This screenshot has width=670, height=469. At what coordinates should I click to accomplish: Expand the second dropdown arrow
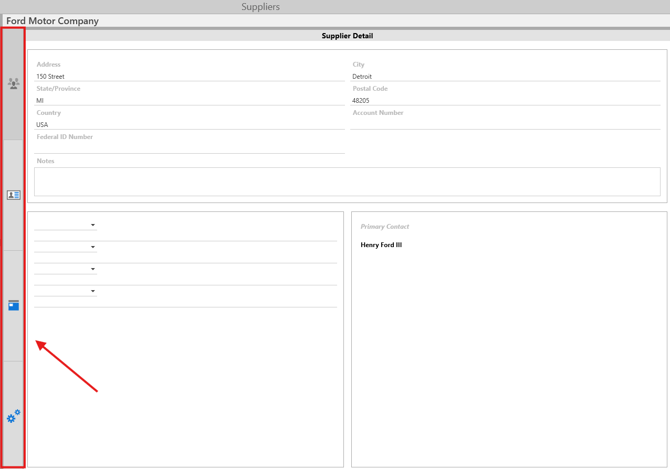tap(93, 247)
